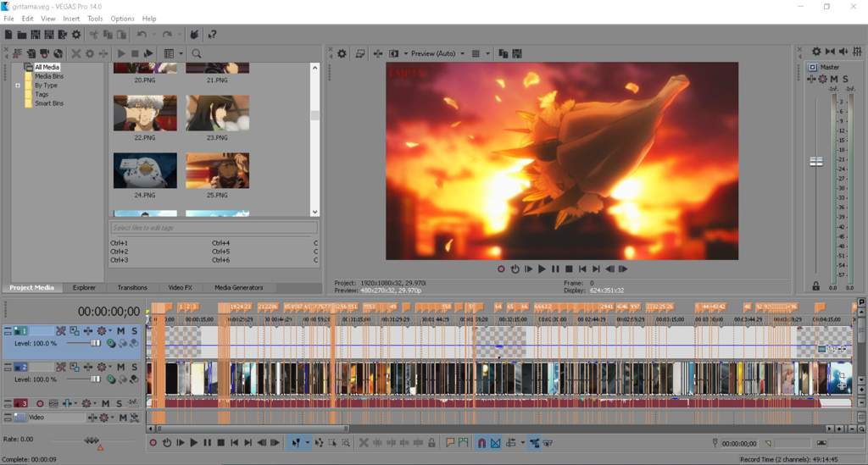Click the Open project folder icon
This screenshot has width=868, height=465.
(x=21, y=35)
